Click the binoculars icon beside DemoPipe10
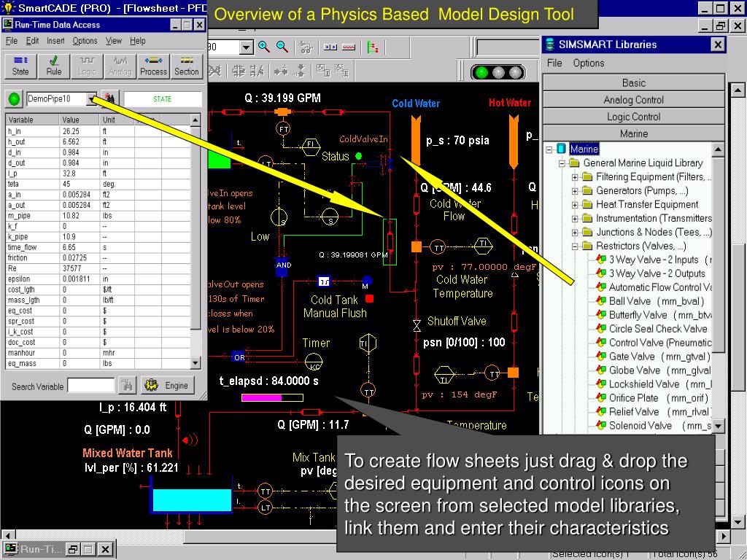 [x=111, y=98]
